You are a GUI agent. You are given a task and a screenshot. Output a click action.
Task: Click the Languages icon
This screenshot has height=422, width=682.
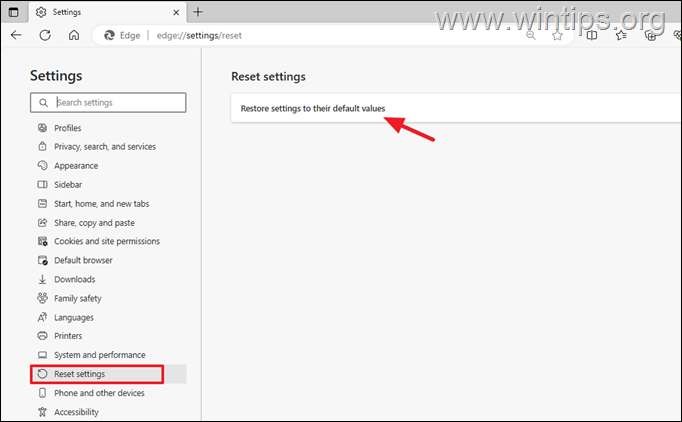pos(42,317)
